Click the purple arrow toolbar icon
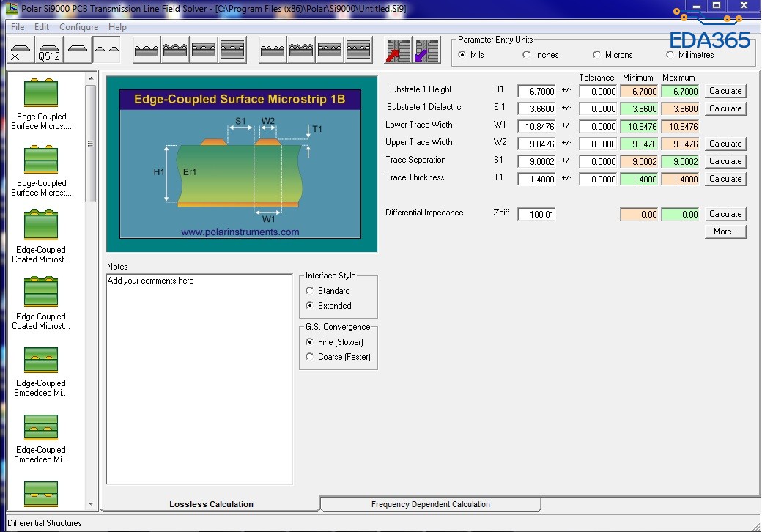The height and width of the screenshot is (532, 762). 426,51
